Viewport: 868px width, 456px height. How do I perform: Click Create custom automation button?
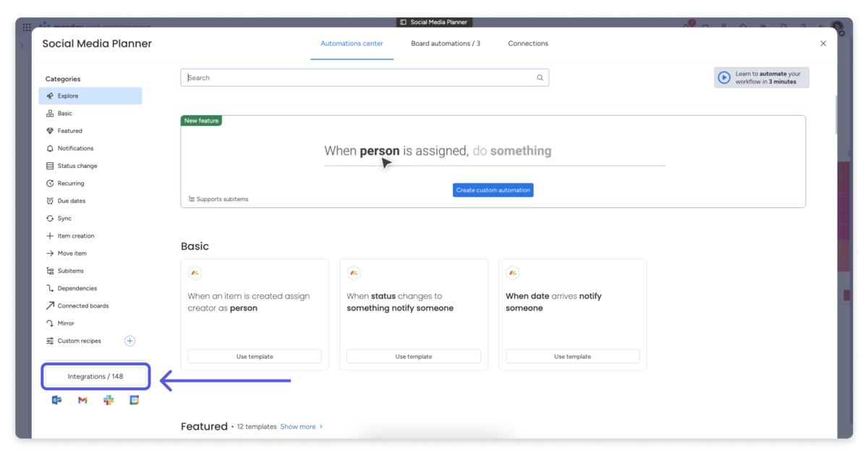[x=493, y=190]
